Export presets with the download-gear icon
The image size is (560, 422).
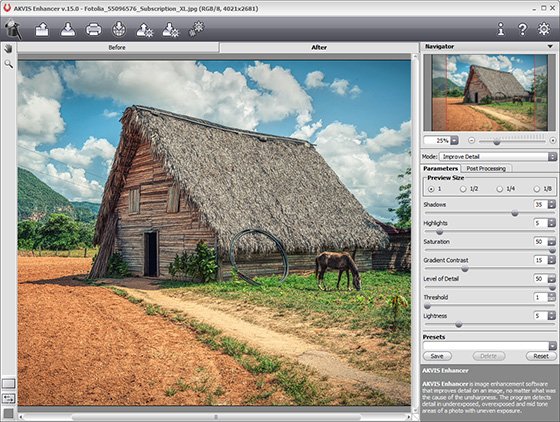(170, 30)
